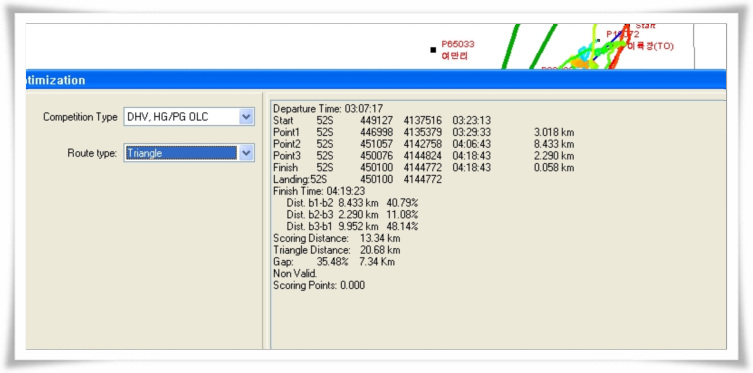This screenshot has width=753, height=373.
Task: Click the Competition Type label
Action: [x=80, y=117]
